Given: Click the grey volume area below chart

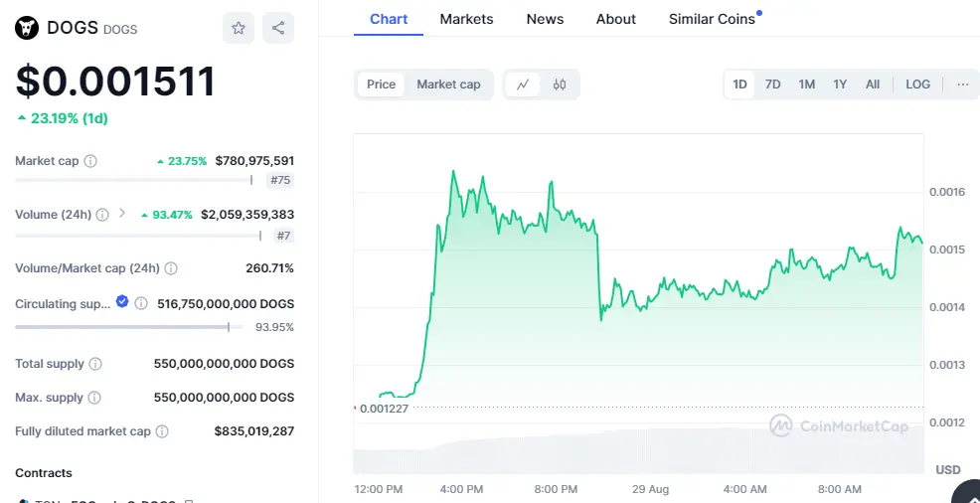Looking at the screenshot, I should (x=638, y=451).
